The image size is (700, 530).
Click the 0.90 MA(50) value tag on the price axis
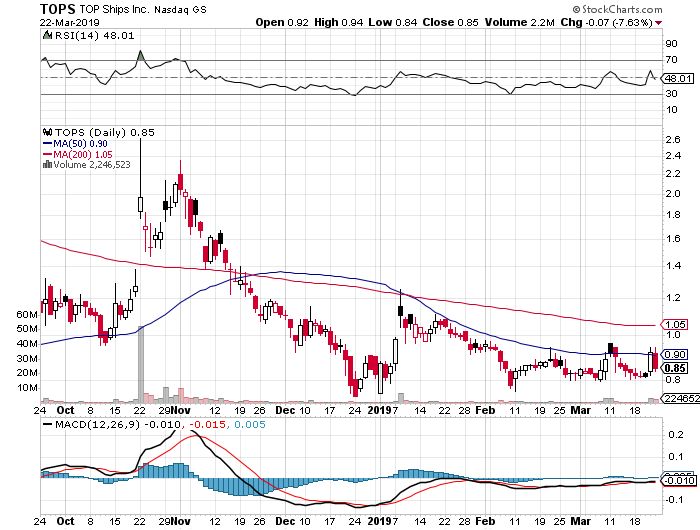675,355
